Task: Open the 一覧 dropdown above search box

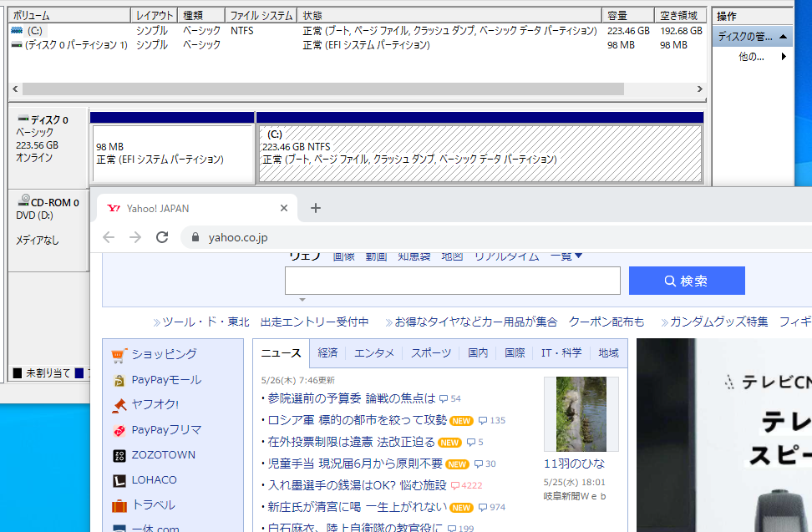Action: click(566, 256)
